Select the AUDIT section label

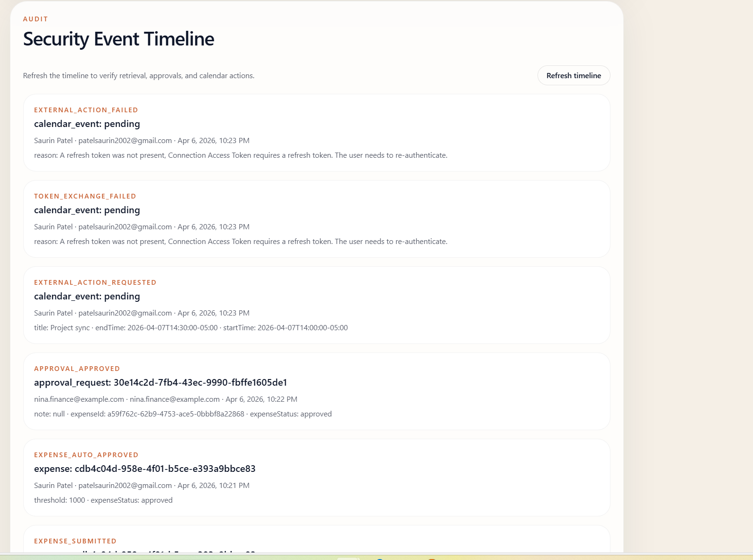[36, 19]
